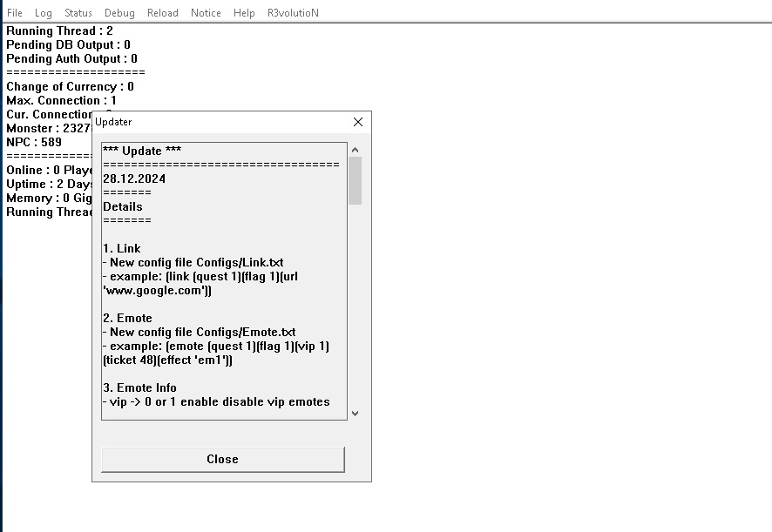Click the scrollbar down arrow
Image resolution: width=772 pixels, height=532 pixels.
click(355, 414)
